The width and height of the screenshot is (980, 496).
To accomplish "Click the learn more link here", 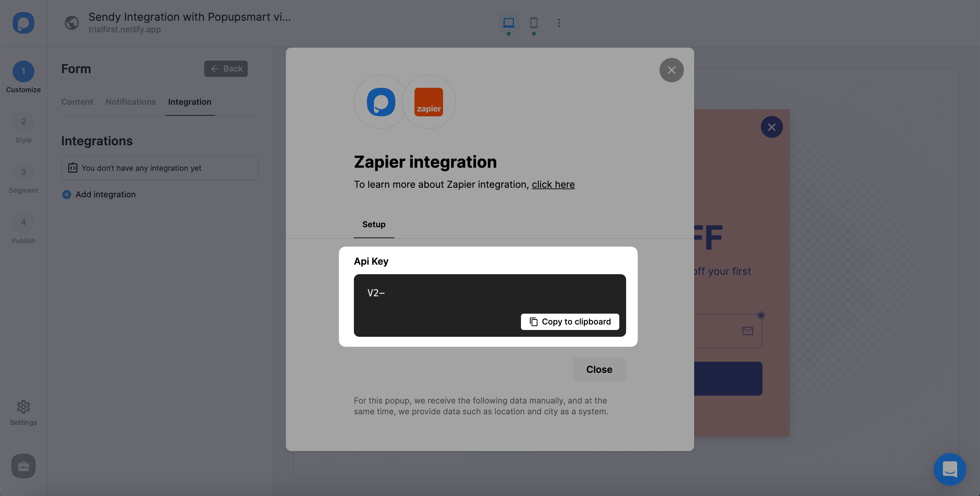I will tap(554, 185).
